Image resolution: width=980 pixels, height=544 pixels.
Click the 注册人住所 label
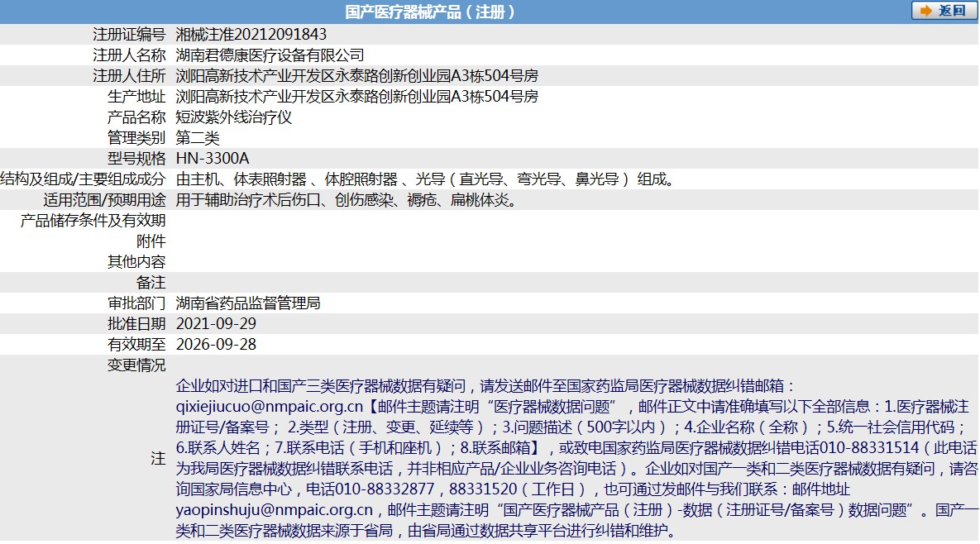[x=129, y=75]
